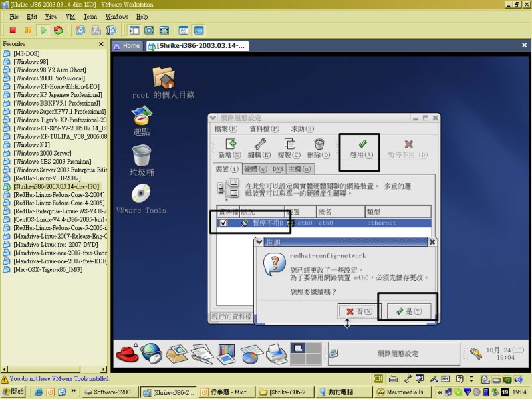Launch the web browser globe icon in panel
This screenshot has height=399, width=532.
pos(152,353)
